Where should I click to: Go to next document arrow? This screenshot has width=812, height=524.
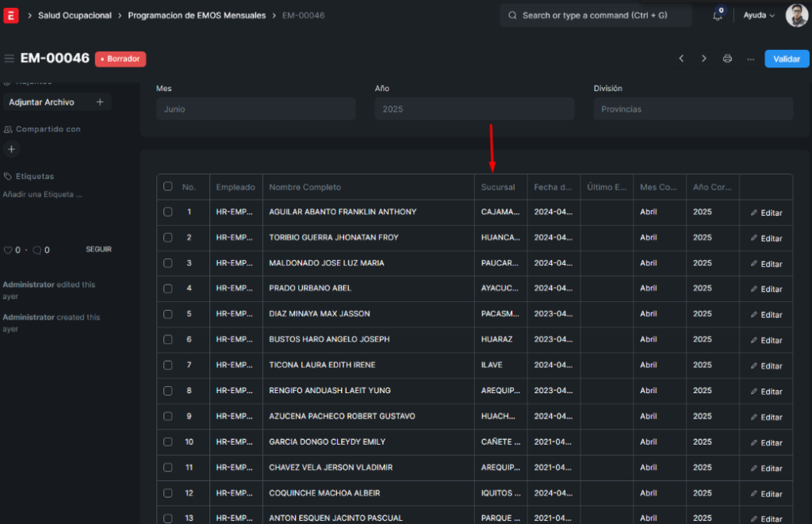[x=703, y=59]
